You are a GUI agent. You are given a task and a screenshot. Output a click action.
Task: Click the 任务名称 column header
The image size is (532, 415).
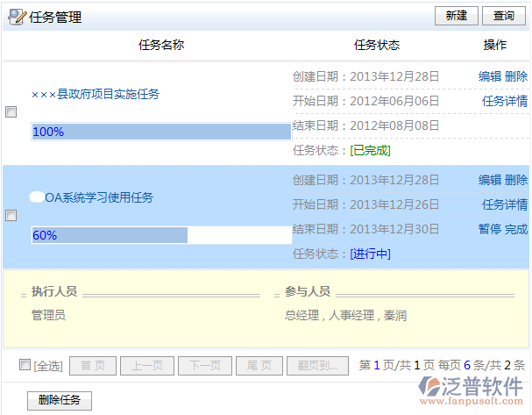tap(161, 45)
